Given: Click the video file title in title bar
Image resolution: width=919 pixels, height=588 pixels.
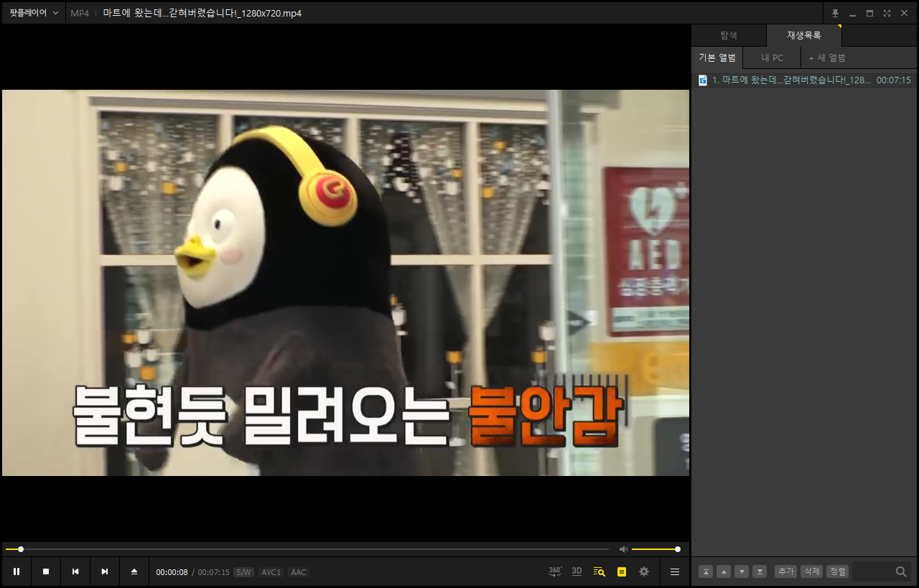Looking at the screenshot, I should coord(202,13).
